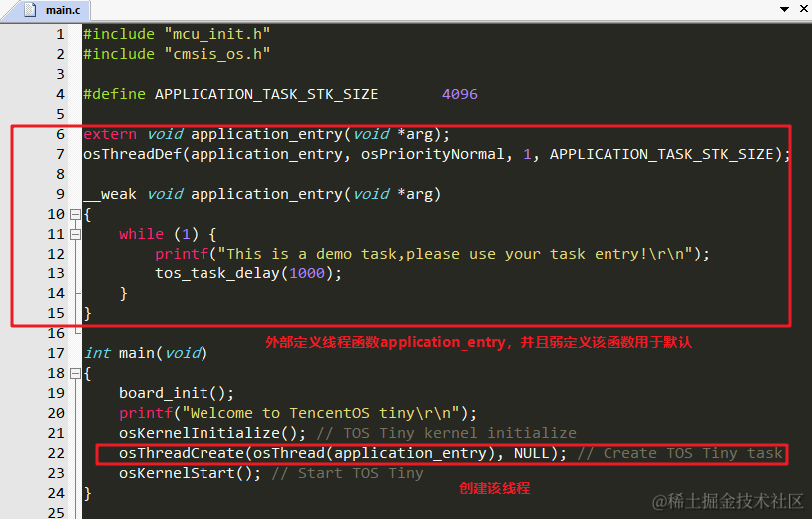
Task: Close the editor pane with X
Action: 805,9
